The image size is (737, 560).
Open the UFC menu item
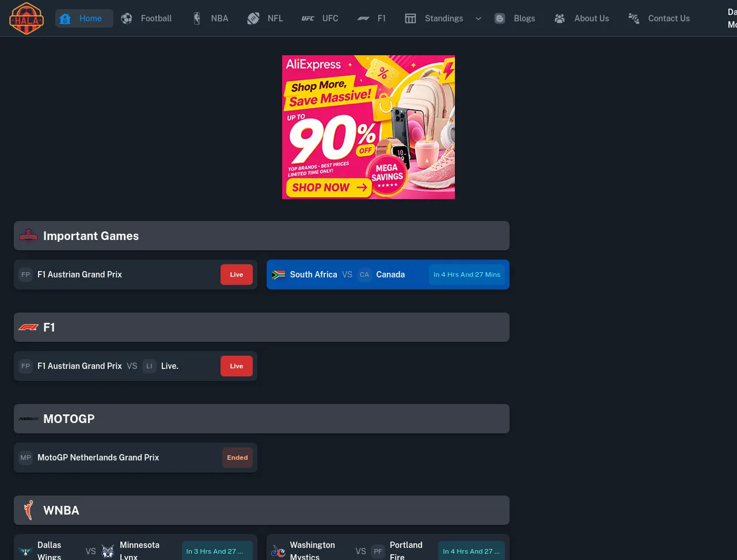click(320, 18)
